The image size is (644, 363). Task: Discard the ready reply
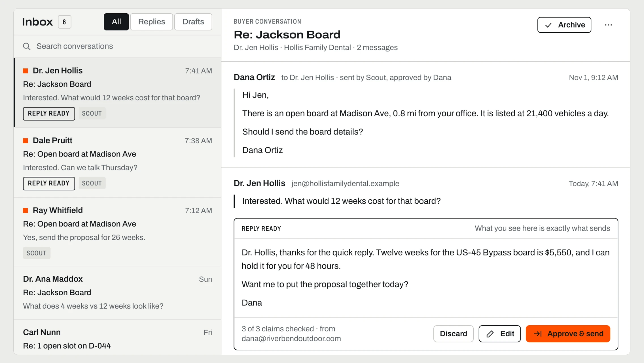point(453,334)
